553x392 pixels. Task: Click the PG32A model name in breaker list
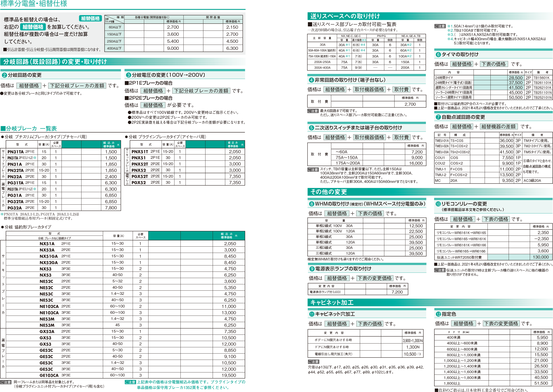tap(15, 208)
